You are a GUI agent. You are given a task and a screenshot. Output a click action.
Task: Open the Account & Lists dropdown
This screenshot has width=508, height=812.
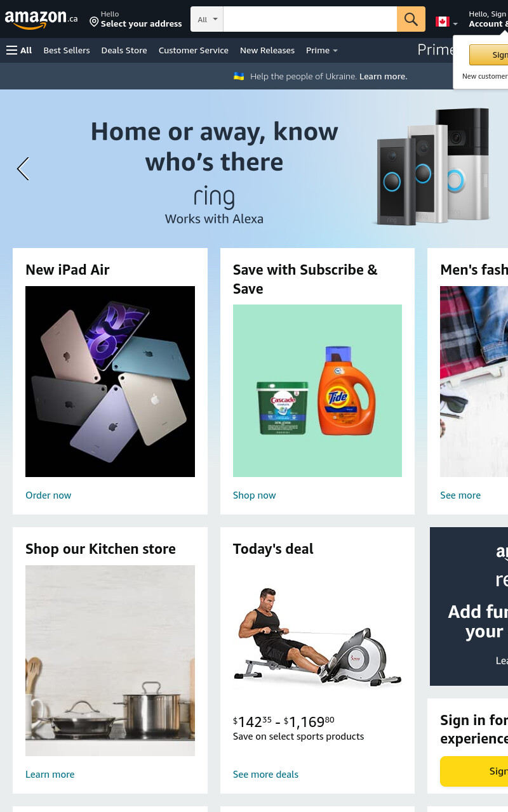(x=488, y=19)
